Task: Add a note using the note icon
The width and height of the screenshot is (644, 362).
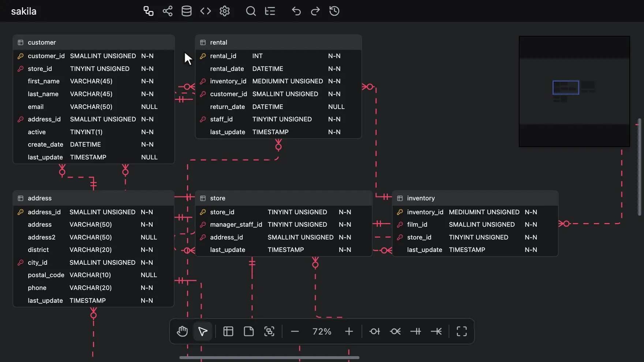Action: point(249,331)
